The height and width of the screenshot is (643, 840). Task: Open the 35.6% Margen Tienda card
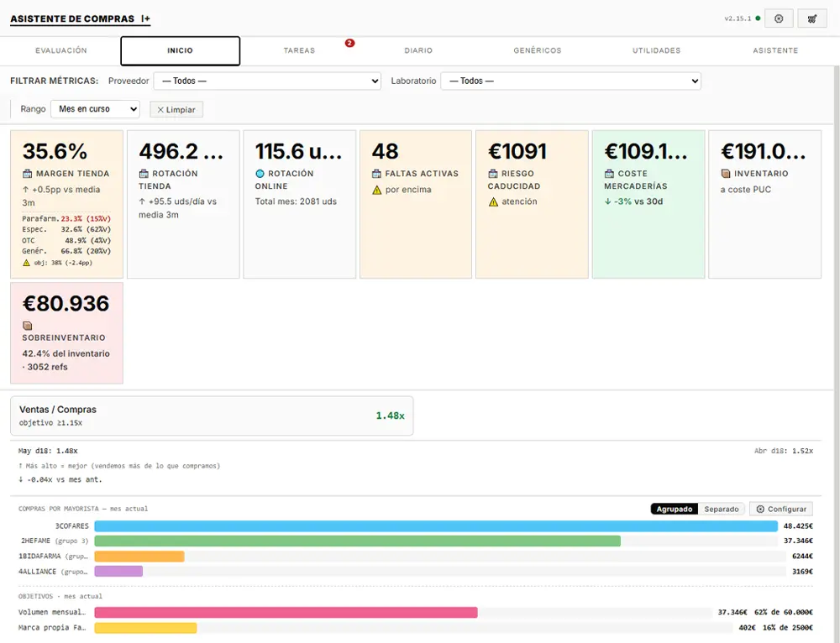[66, 204]
